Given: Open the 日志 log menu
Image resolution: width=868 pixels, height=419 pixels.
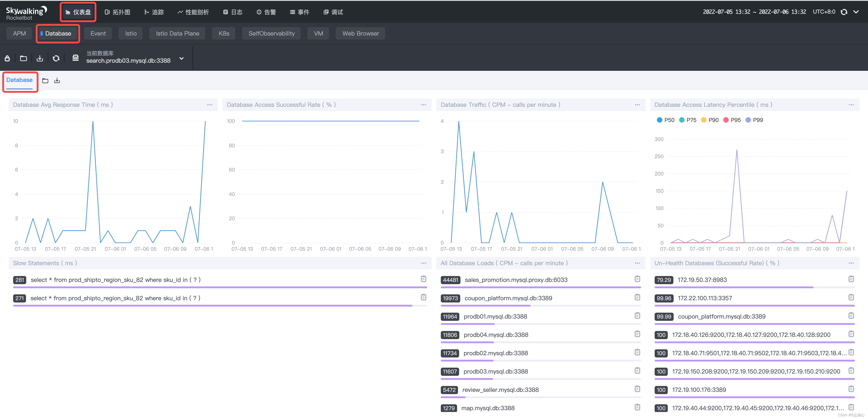Looking at the screenshot, I should click(x=233, y=12).
